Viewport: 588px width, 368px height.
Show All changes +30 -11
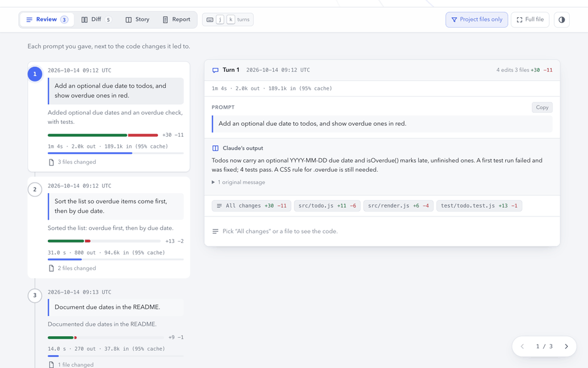pyautogui.click(x=251, y=206)
